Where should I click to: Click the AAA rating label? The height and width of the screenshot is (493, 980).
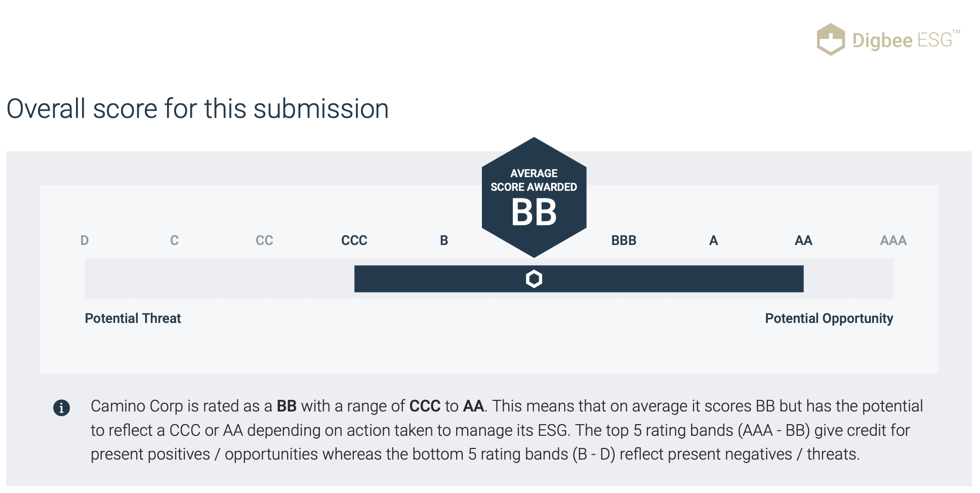point(893,240)
